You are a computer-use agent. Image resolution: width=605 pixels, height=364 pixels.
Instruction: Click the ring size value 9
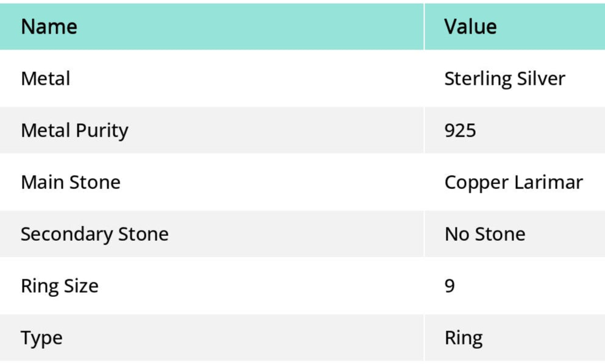449,286
